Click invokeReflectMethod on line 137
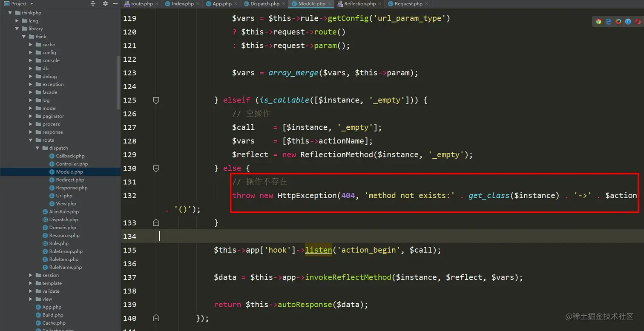 coord(348,277)
